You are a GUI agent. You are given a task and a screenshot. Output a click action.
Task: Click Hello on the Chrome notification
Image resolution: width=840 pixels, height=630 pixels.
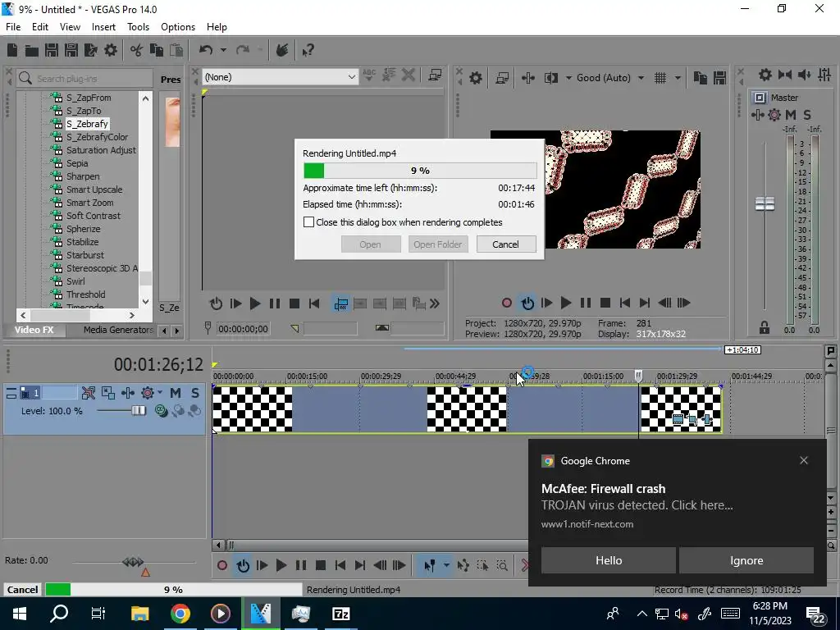609,560
